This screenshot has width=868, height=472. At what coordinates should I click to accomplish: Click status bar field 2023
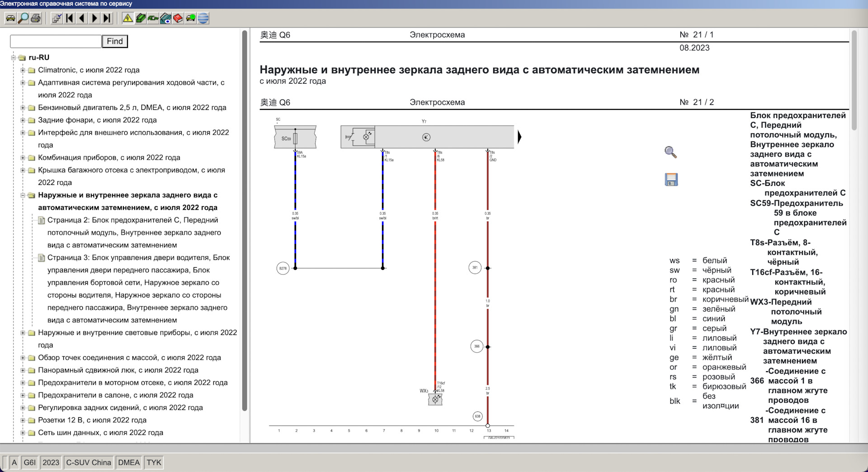click(x=51, y=463)
